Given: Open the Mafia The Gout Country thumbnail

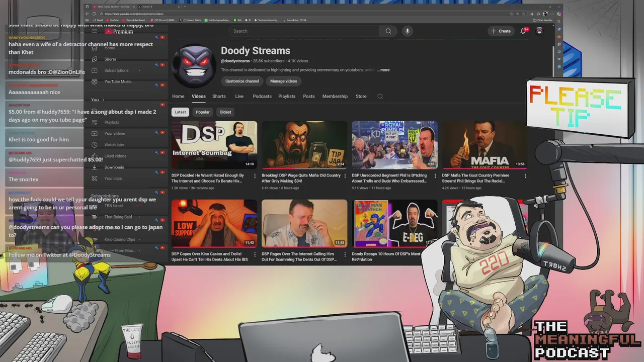Looking at the screenshot, I should [485, 145].
